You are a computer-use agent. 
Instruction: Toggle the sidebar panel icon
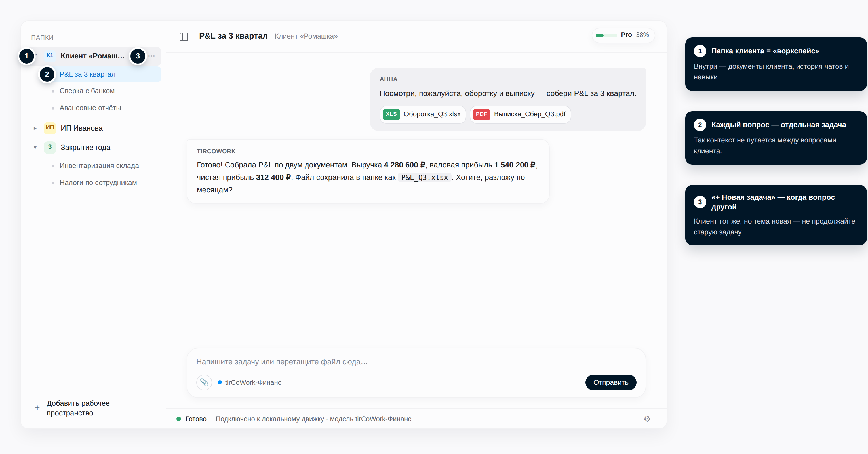[184, 36]
